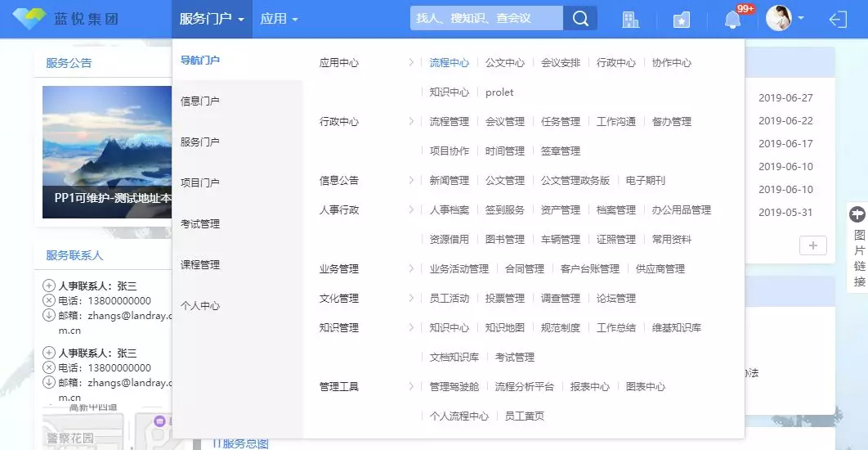Expand the 信息公告 chevron arrow
Screen dimensions: 868x450
click(411, 179)
